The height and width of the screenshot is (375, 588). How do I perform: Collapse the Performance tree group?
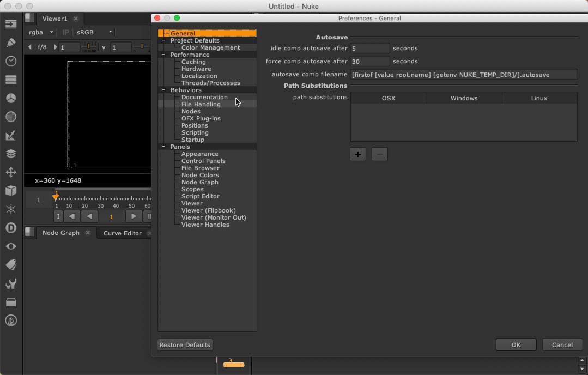click(x=163, y=55)
